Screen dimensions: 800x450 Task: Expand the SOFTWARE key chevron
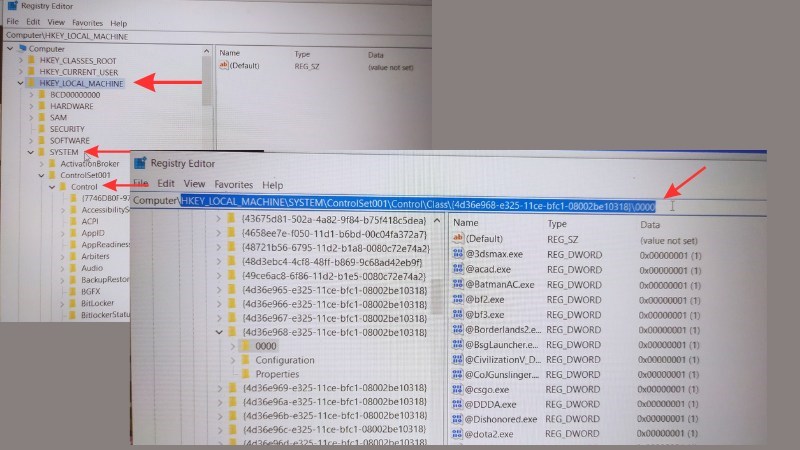pos(31,140)
